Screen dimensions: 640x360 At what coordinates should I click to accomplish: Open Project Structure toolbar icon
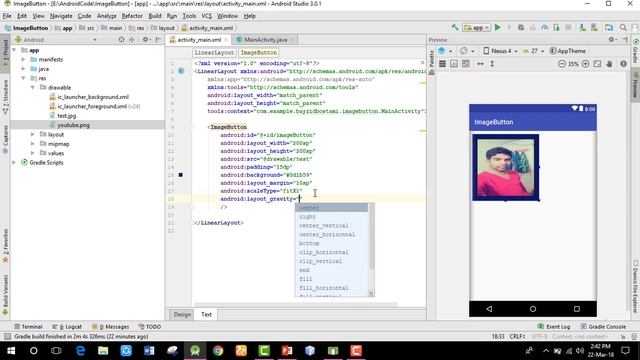point(609,27)
